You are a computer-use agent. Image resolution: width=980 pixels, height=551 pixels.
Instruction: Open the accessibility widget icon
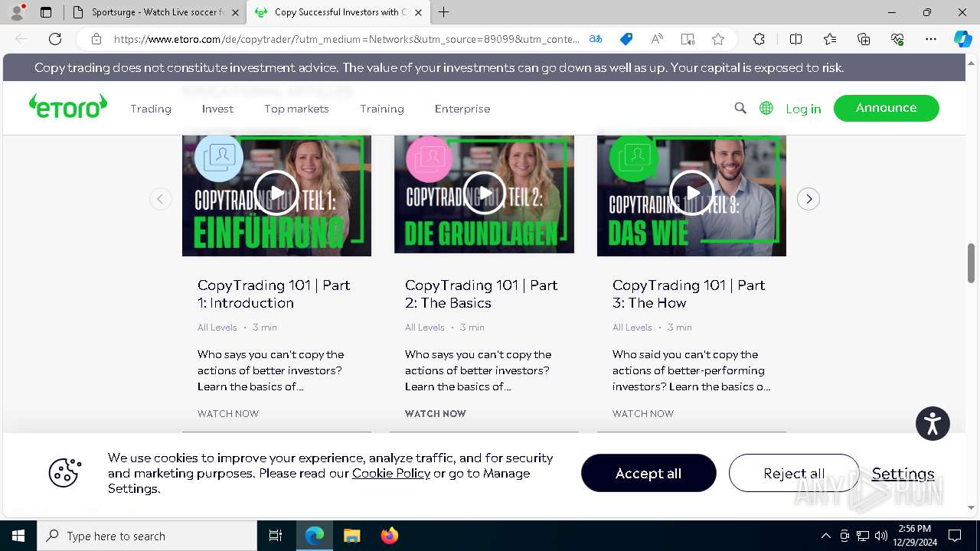click(x=933, y=423)
